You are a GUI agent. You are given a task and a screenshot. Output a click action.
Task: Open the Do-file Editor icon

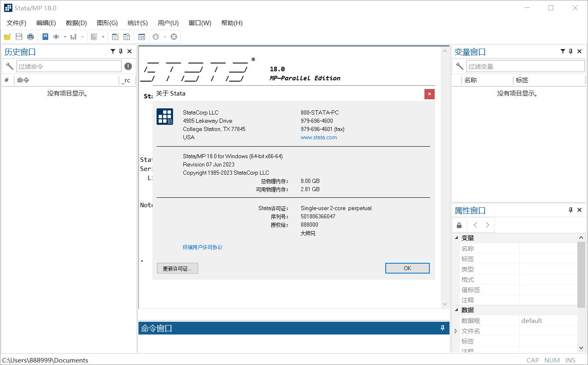(x=94, y=37)
